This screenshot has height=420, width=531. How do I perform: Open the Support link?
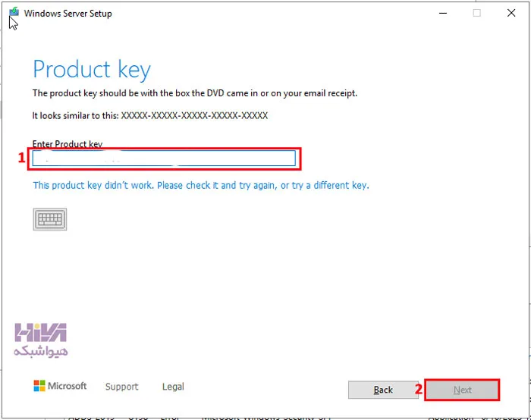click(x=121, y=387)
